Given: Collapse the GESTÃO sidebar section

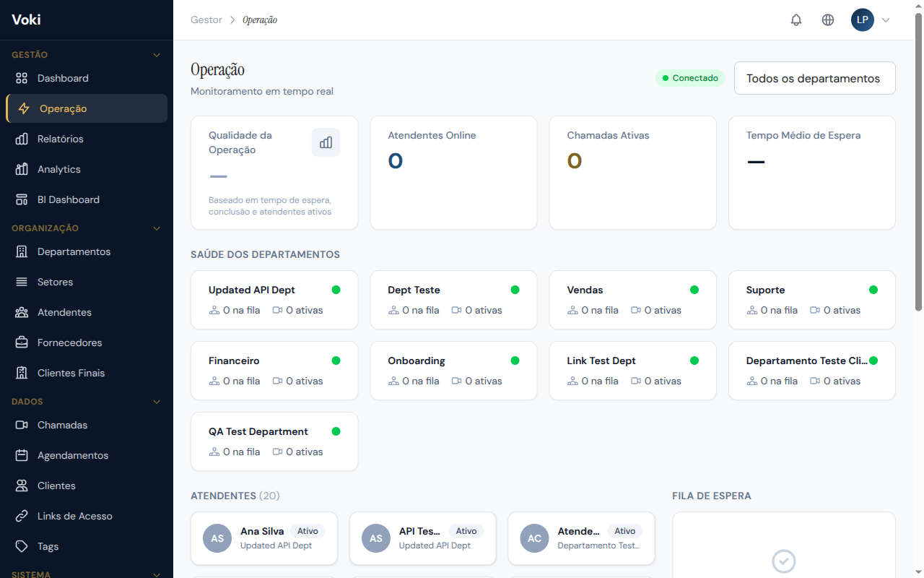Looking at the screenshot, I should pyautogui.click(x=157, y=55).
